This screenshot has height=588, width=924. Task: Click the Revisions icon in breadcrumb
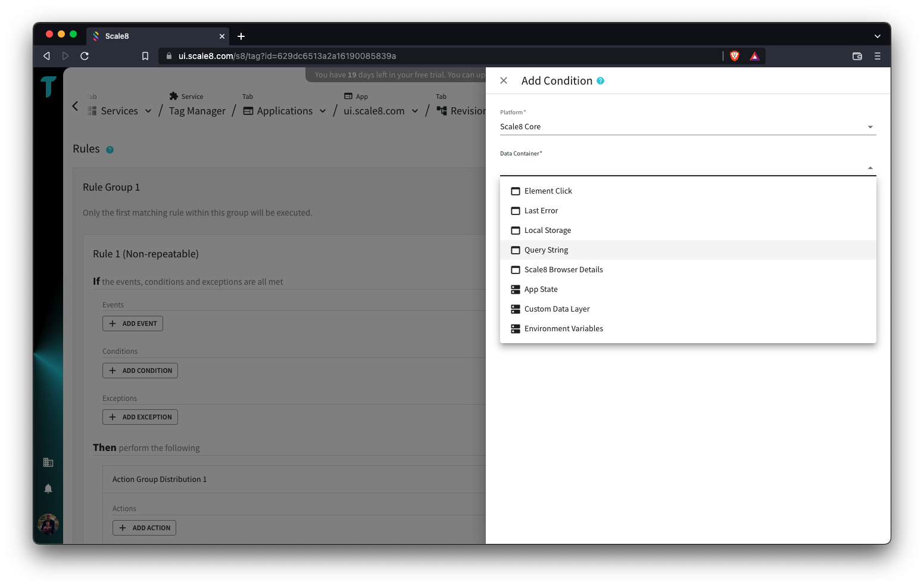442,111
